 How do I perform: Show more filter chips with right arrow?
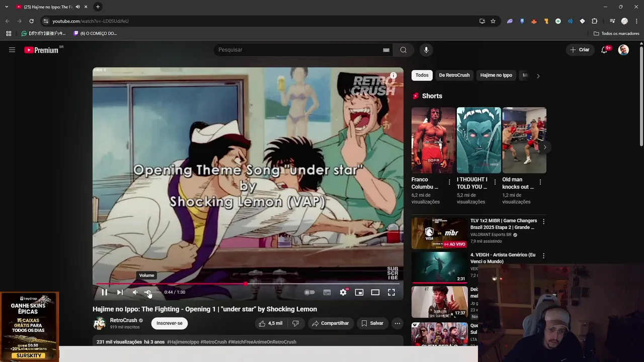(538, 76)
